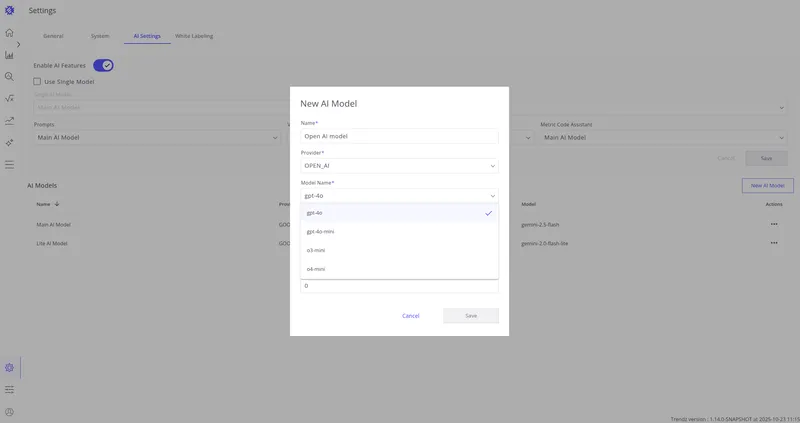The height and width of the screenshot is (423, 800).
Task: Click Save in the AI Settings form
Action: pyautogui.click(x=766, y=158)
